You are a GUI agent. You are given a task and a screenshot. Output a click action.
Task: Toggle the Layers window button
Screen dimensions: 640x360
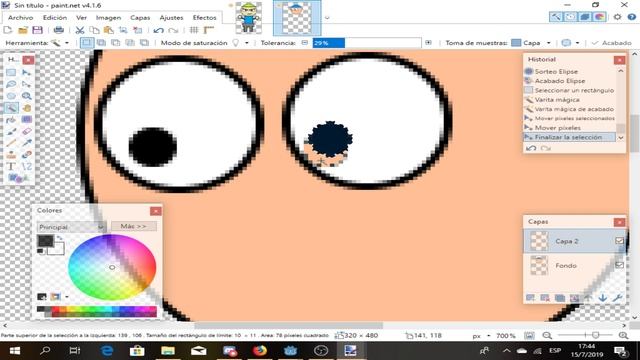(585, 17)
